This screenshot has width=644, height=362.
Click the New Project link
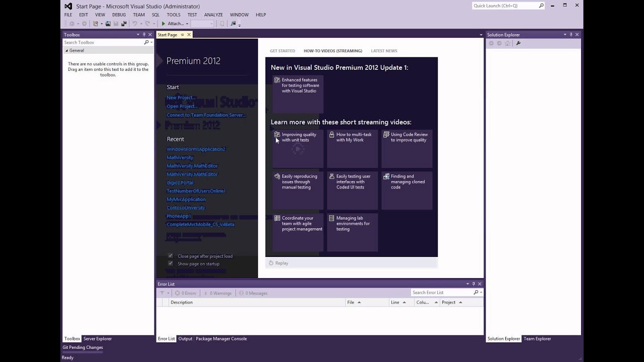181,98
